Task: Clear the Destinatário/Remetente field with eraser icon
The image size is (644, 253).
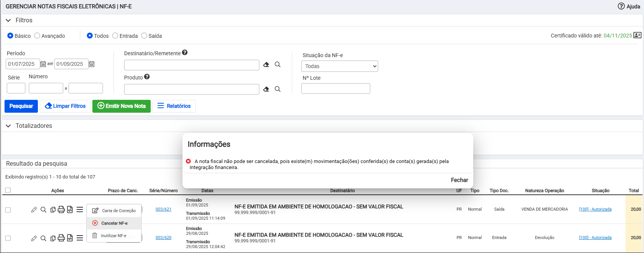Action: tap(266, 65)
